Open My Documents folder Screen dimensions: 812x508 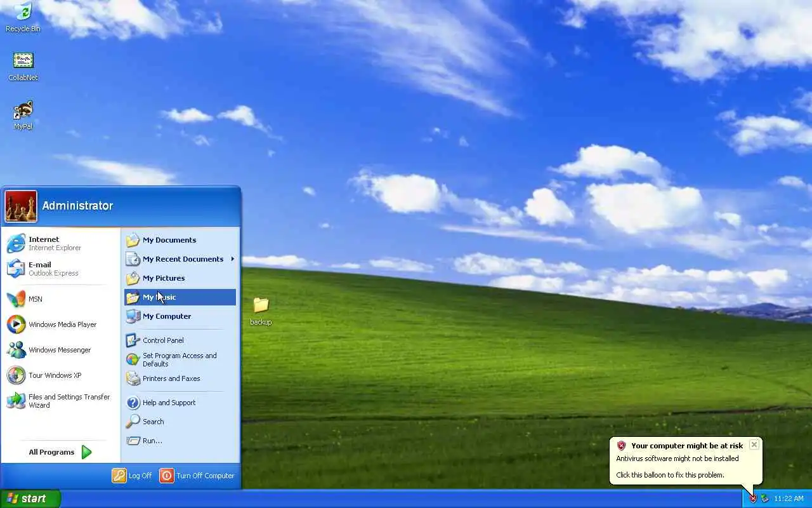(180, 240)
